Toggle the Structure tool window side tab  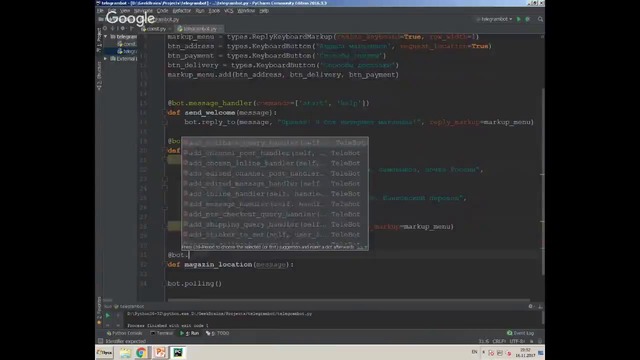pyautogui.click(x=99, y=76)
